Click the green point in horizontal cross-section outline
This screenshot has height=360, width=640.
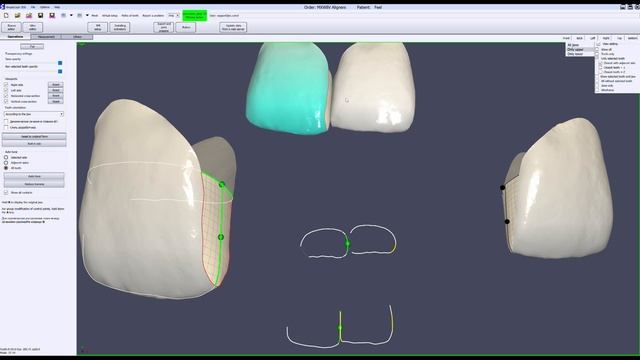[347, 244]
